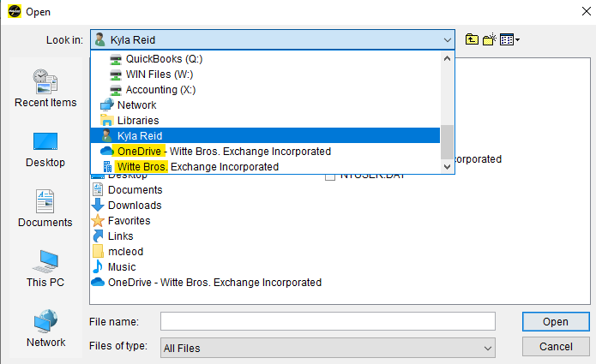Screen dimensions: 596x364
Task: Click the Up One Level folder icon
Action: click(472, 39)
